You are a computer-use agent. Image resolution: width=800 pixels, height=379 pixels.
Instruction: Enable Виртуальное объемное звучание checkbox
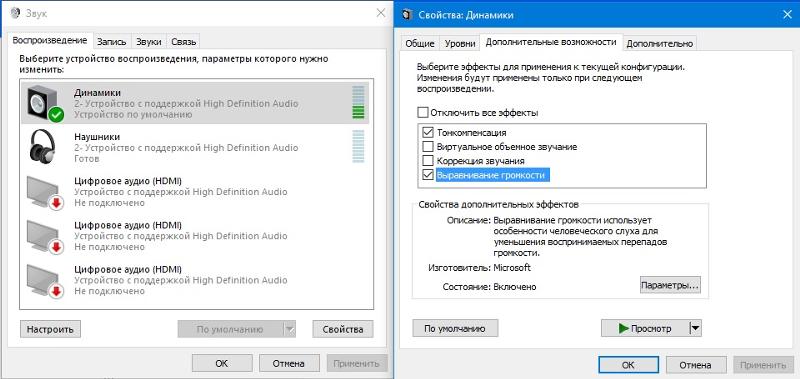(x=428, y=147)
